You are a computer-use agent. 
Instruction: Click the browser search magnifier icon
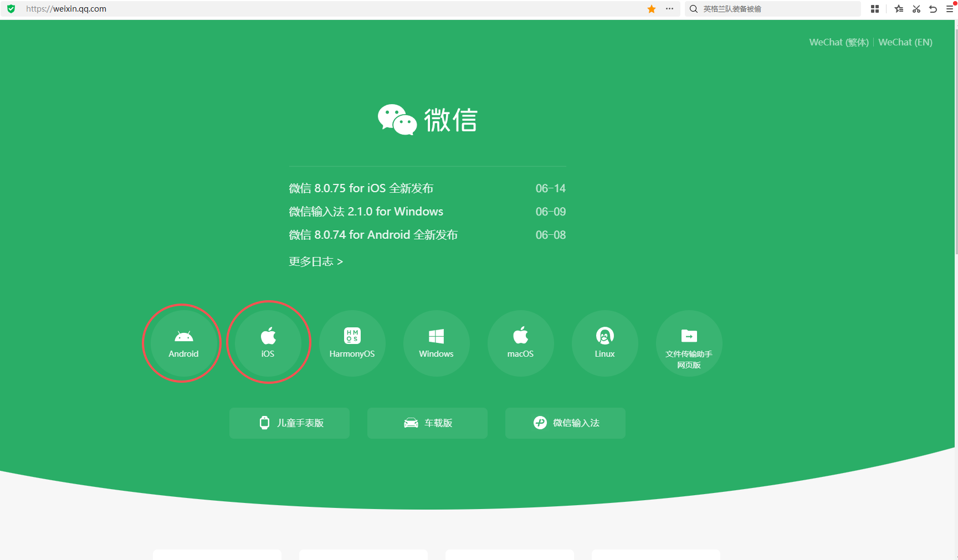[693, 9]
